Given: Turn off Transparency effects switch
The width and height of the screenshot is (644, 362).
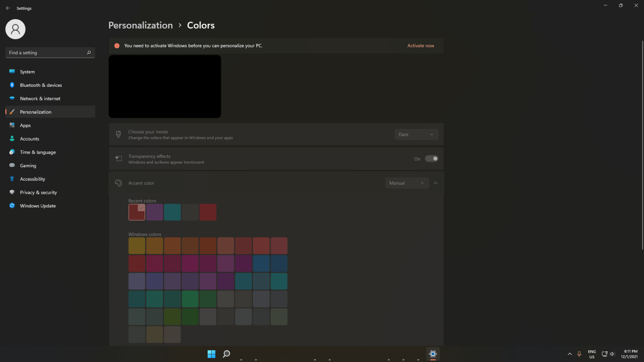Looking at the screenshot, I should 432,159.
